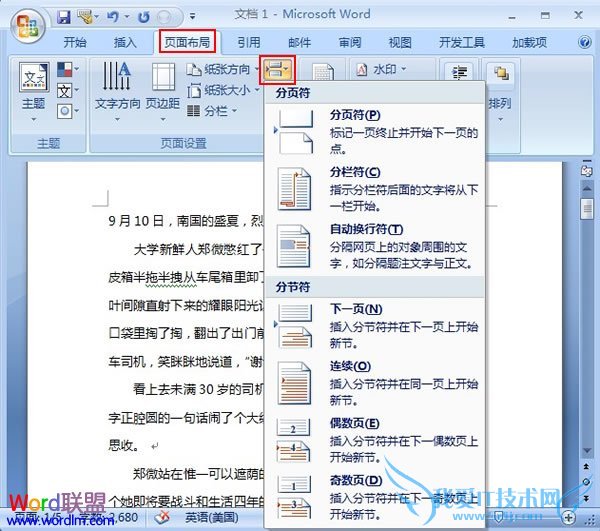600x531 pixels.
Task: Insert 奇数页(D) odd page section break
Action: coord(375,497)
